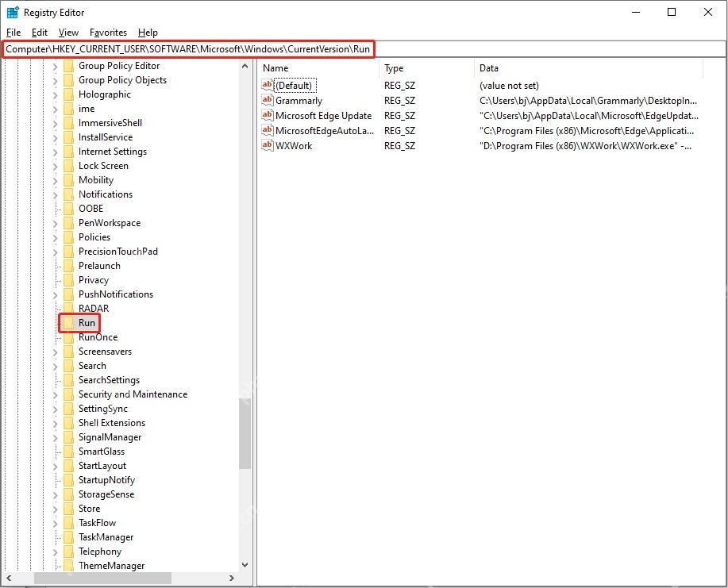This screenshot has height=588, width=728.
Task: Click the Registry Editor app icon
Action: click(13, 12)
